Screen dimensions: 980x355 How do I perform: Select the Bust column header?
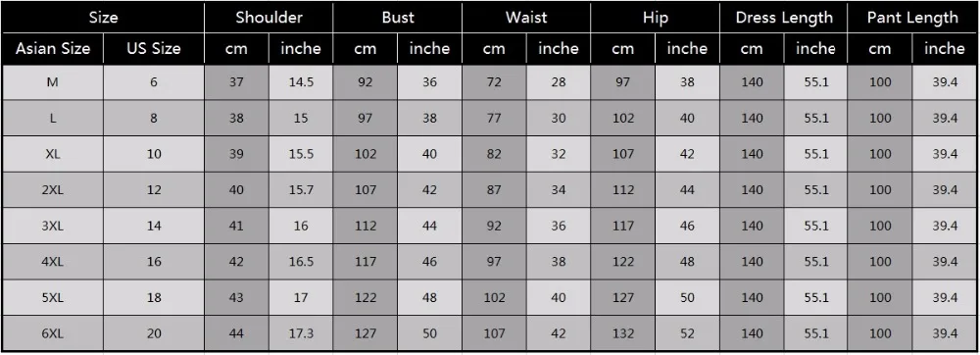398,17
